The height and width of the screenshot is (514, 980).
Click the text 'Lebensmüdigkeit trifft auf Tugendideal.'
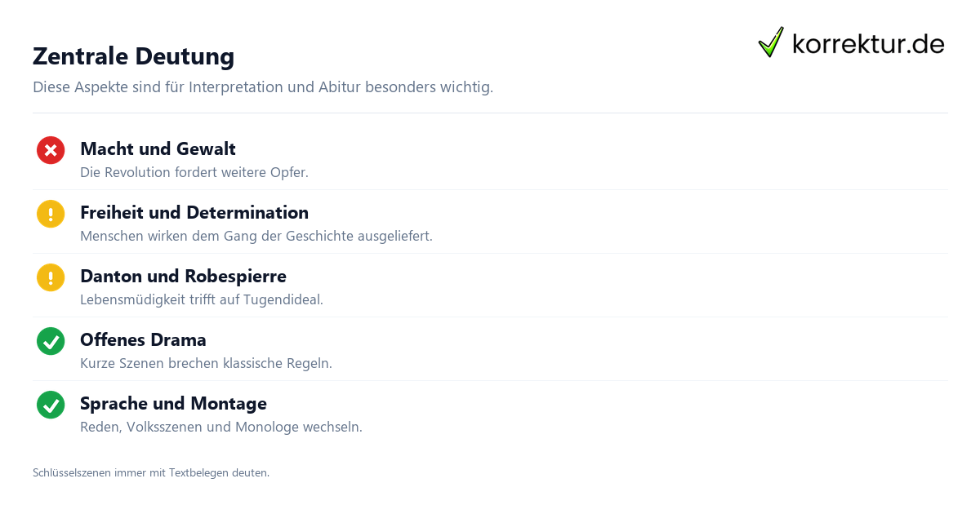(202, 299)
